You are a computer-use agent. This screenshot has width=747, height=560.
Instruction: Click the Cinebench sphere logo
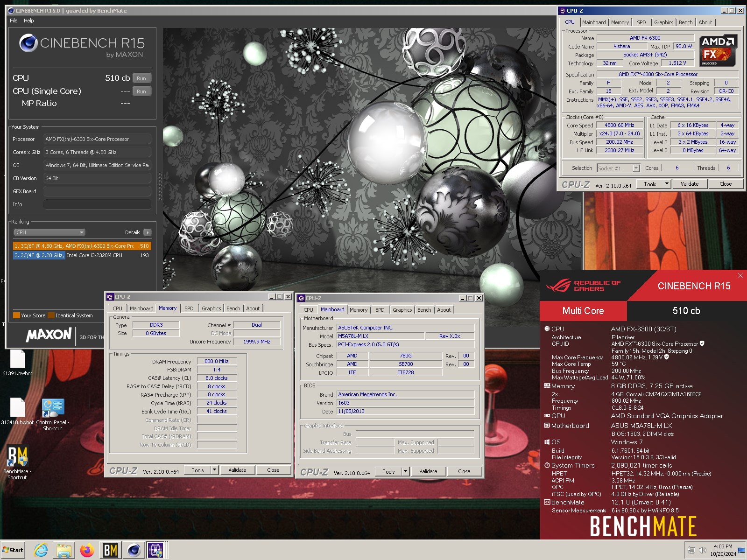(x=28, y=43)
